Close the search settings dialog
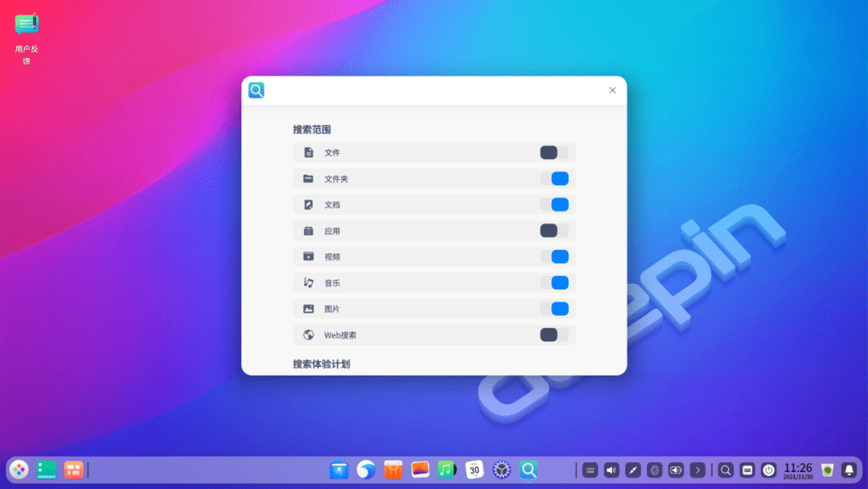Image resolution: width=868 pixels, height=489 pixels. 612,90
